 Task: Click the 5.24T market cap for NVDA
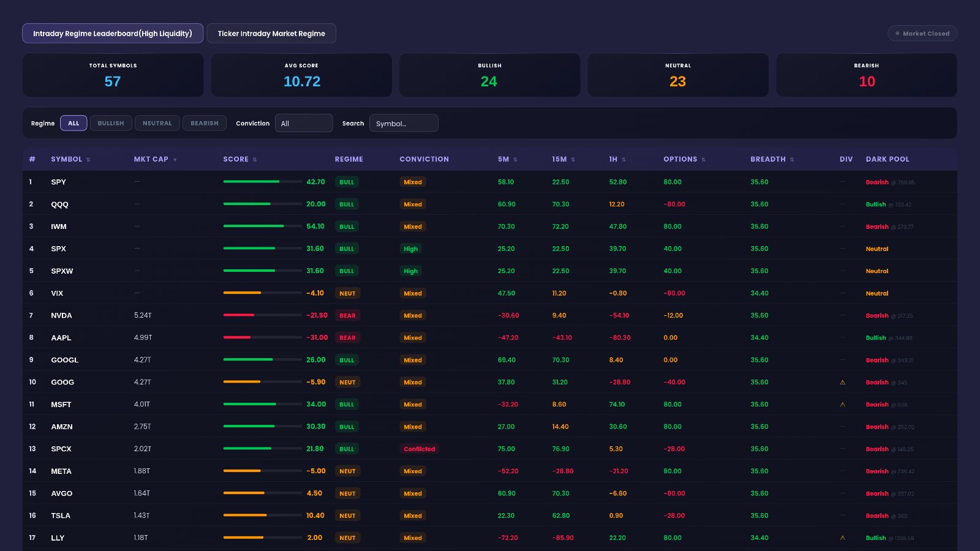(143, 315)
